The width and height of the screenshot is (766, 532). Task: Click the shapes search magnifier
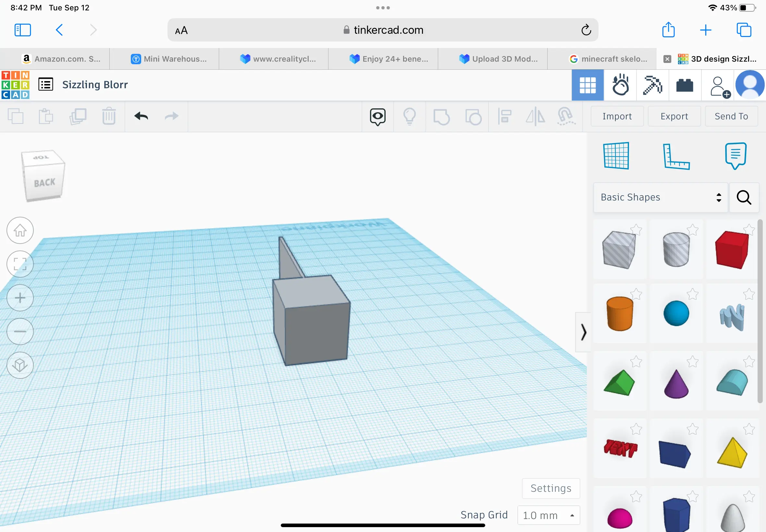coord(744,197)
